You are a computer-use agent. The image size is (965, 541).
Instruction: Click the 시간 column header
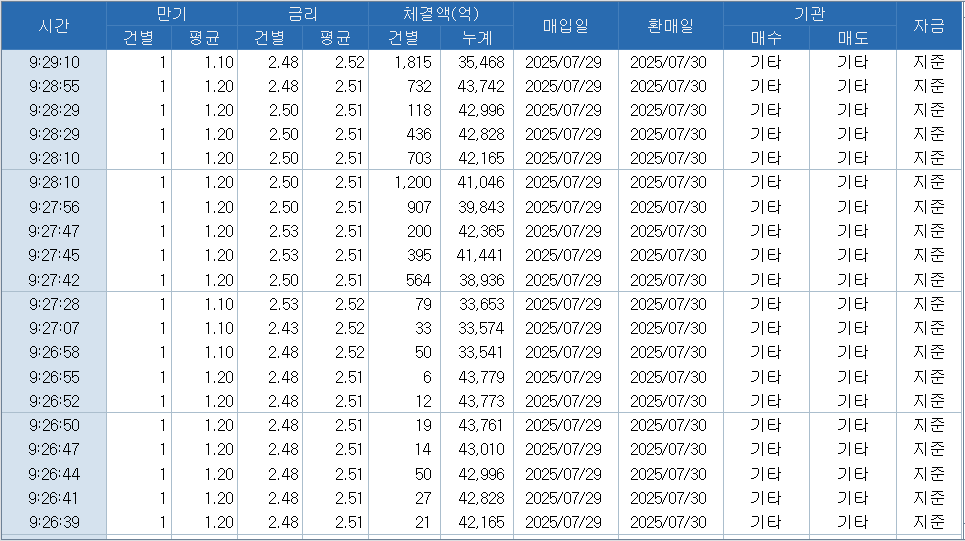click(x=53, y=26)
